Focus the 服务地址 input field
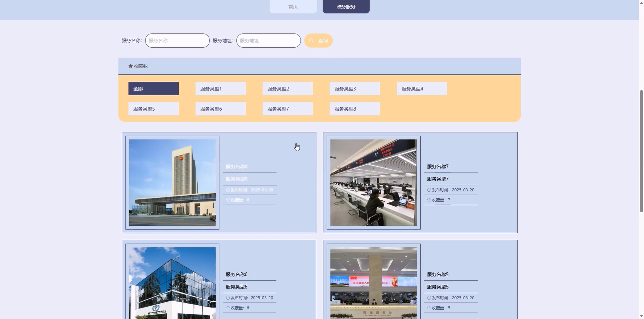Screen dimensions: 644x319 [x=268, y=40]
